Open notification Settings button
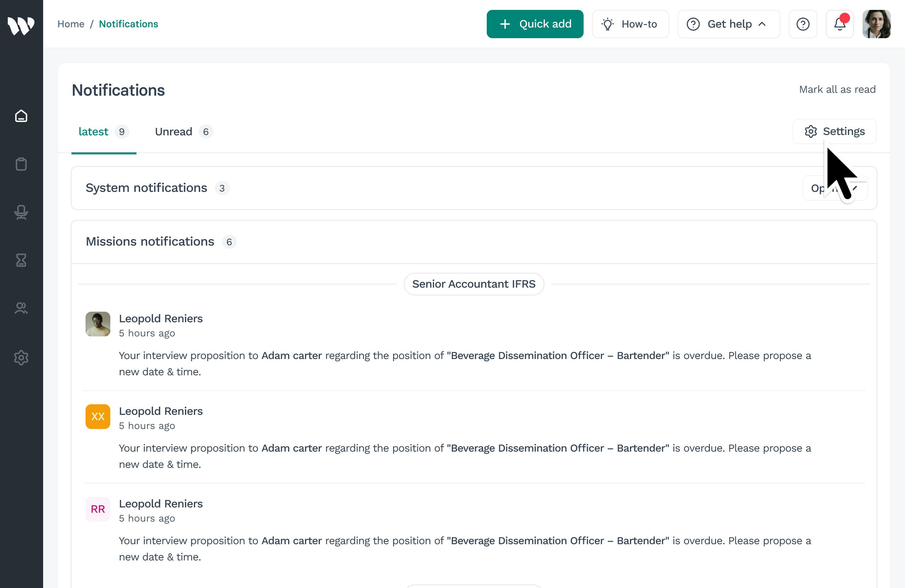This screenshot has height=588, width=905. pyautogui.click(x=834, y=131)
